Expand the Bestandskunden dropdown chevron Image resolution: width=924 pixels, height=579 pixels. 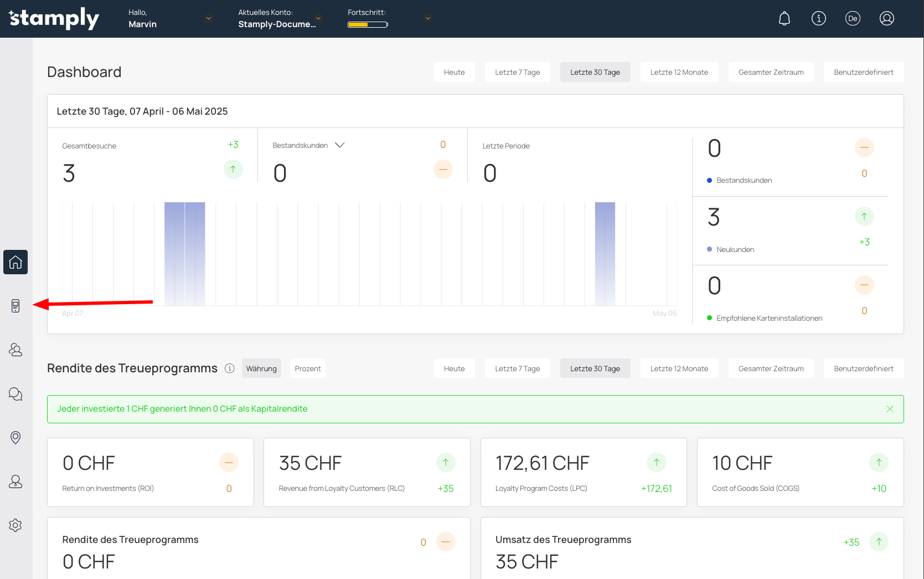[340, 145]
